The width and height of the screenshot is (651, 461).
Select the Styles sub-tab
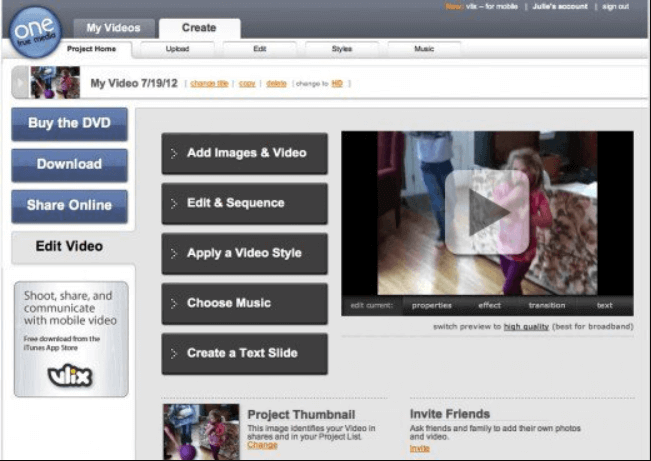[x=341, y=48]
